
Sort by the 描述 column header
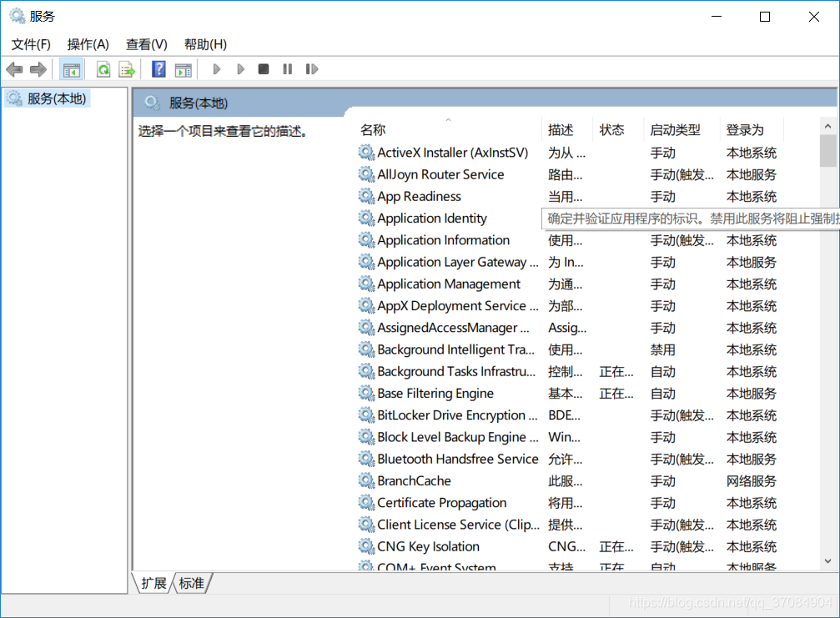coord(566,129)
